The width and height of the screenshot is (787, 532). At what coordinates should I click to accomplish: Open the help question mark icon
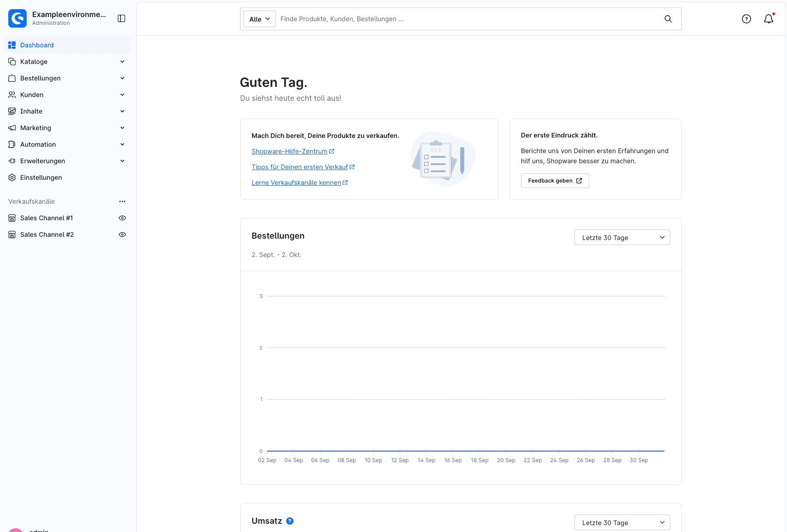point(747,19)
